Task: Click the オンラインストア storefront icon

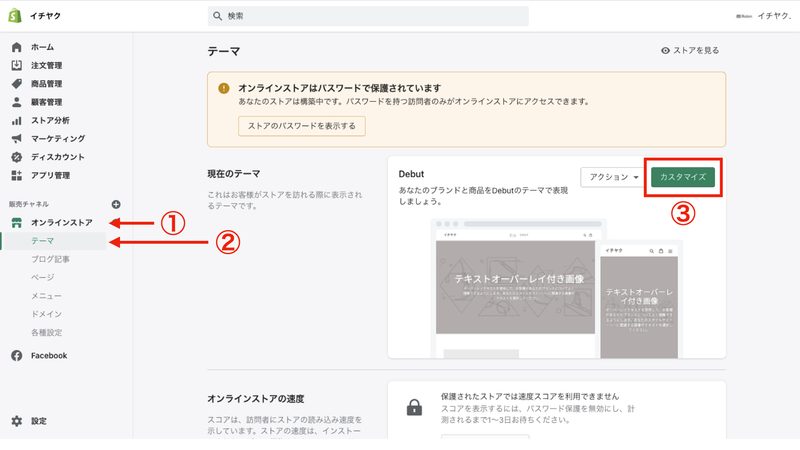Action: 16,222
